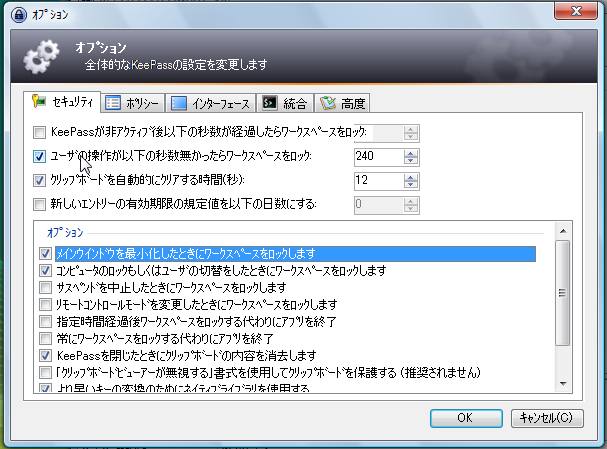607x449 pixels.
Task: Increase the 240 seconds value with up arrow
Action: (x=411, y=153)
